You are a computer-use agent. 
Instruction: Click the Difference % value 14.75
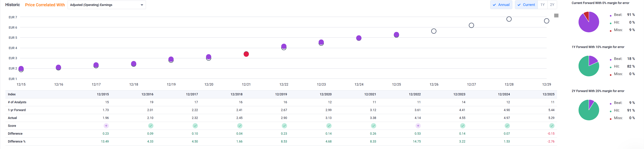click(417, 141)
